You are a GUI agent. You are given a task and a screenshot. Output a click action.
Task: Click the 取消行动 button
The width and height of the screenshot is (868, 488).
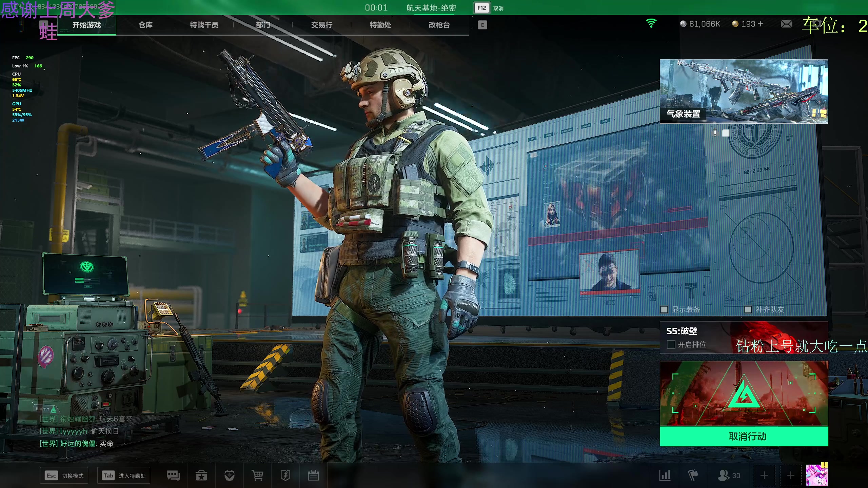pos(744,436)
